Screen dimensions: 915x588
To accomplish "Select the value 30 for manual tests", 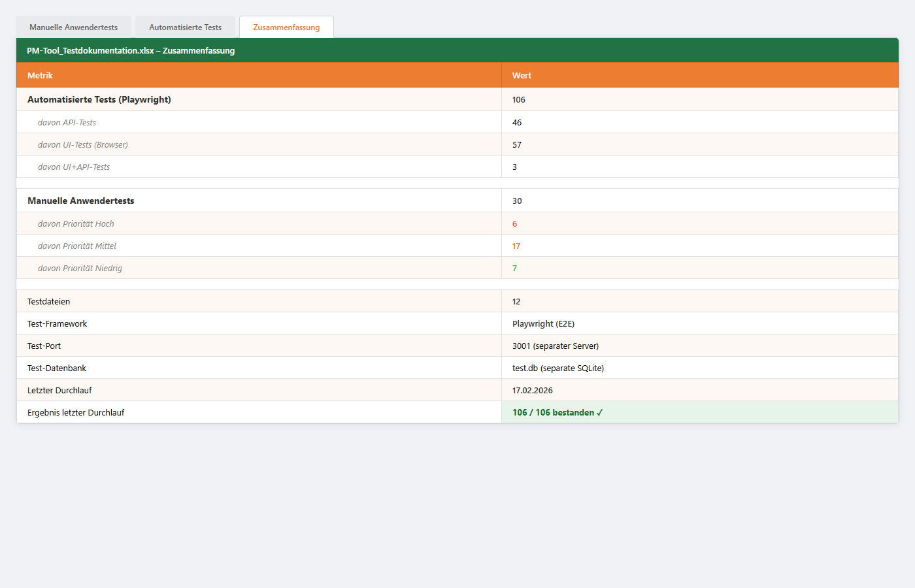I will tap(517, 201).
